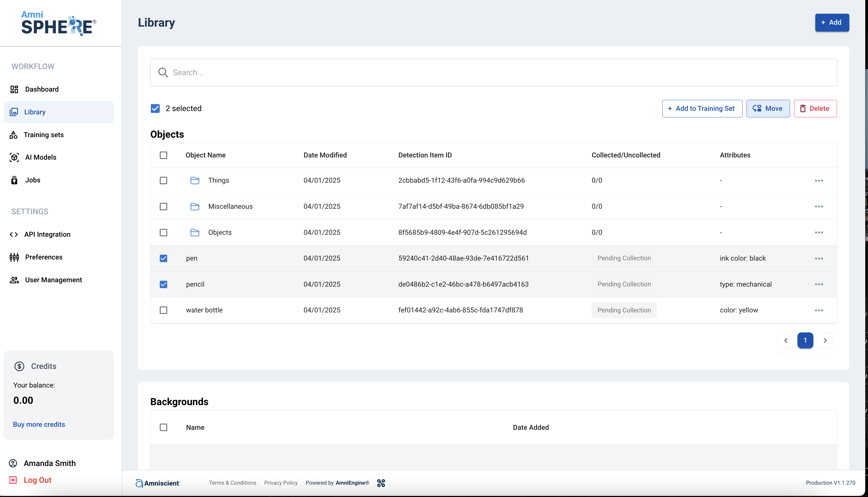Click the Training sets shapes icon
The width and height of the screenshot is (868, 497).
[x=13, y=135]
